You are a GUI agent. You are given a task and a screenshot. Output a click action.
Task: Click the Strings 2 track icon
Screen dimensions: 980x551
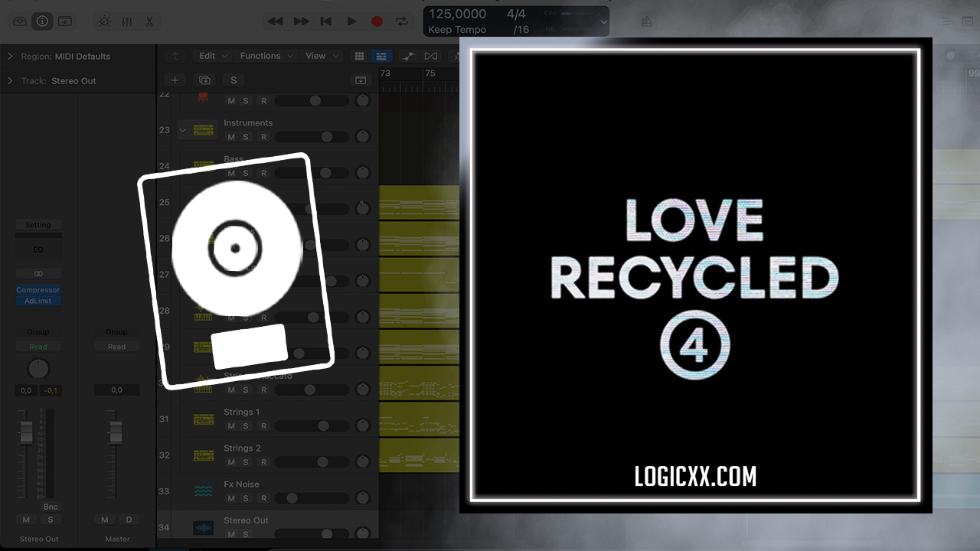coord(204,455)
